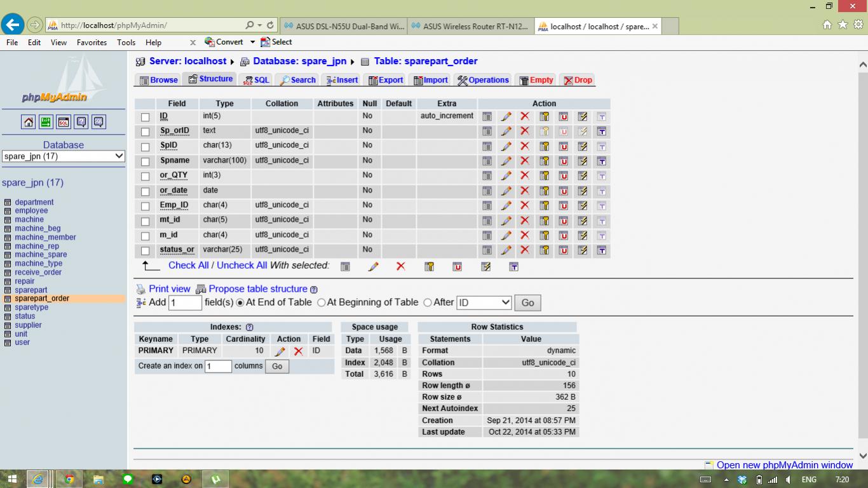
Task: Open Propose table structure help icon
Action: click(314, 290)
